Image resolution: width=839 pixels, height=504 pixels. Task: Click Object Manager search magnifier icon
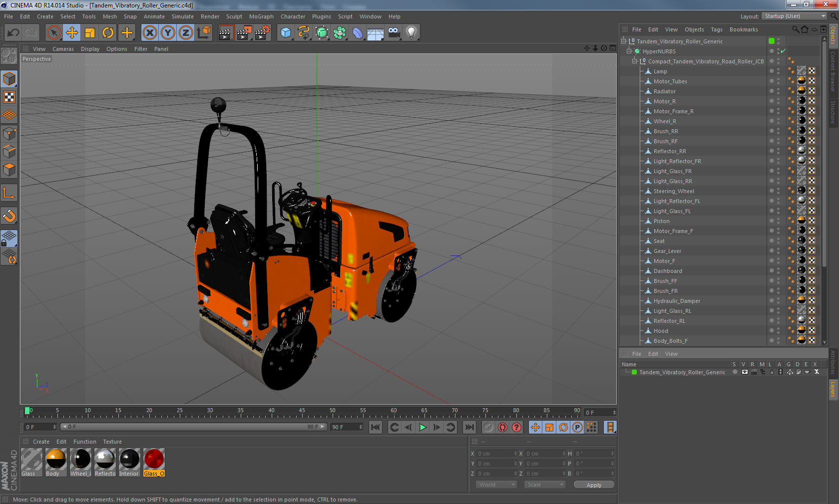(796, 29)
